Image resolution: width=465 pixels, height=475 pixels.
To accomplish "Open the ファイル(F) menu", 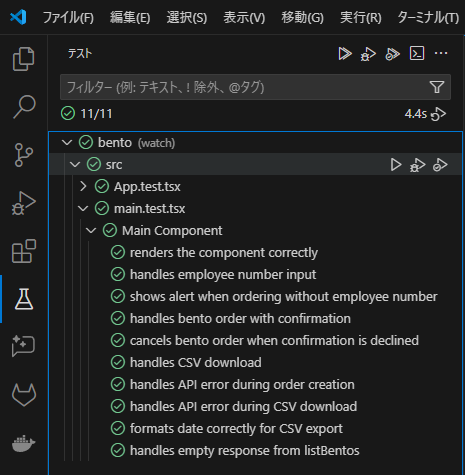I will click(68, 17).
